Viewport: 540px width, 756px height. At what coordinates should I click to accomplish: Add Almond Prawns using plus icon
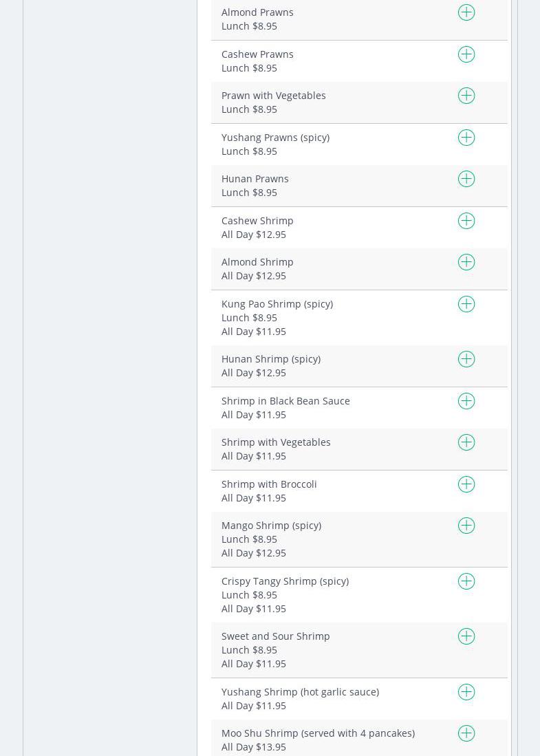tap(466, 12)
